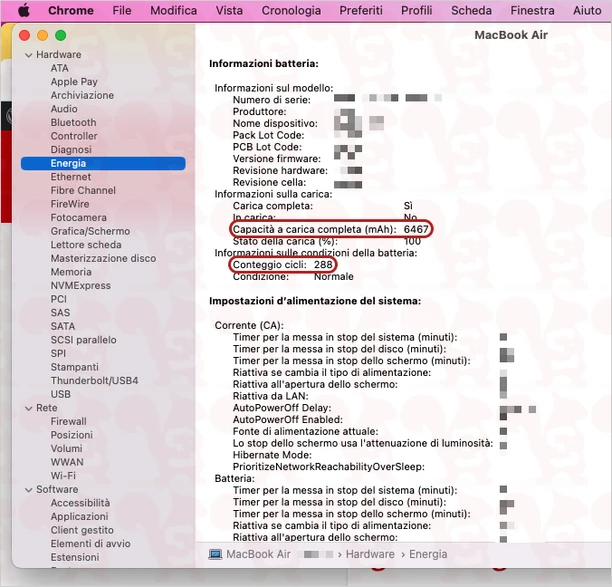Click the Condizione value Normale
The image size is (612, 587).
pos(334,277)
